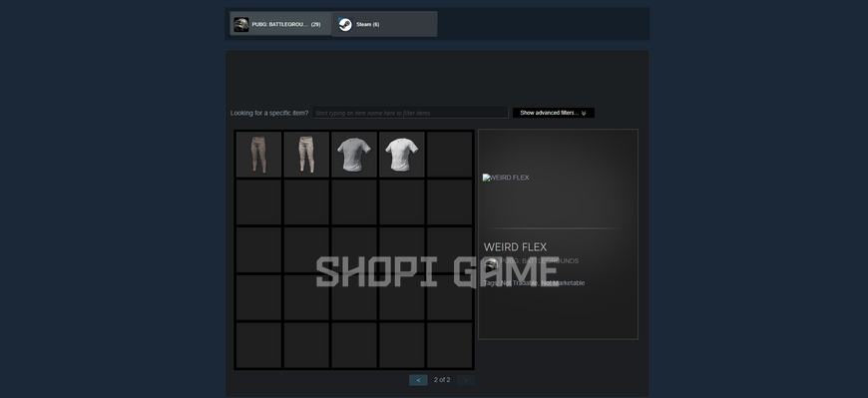Go to previous inventory page
This screenshot has width=868, height=398.
(x=418, y=380)
